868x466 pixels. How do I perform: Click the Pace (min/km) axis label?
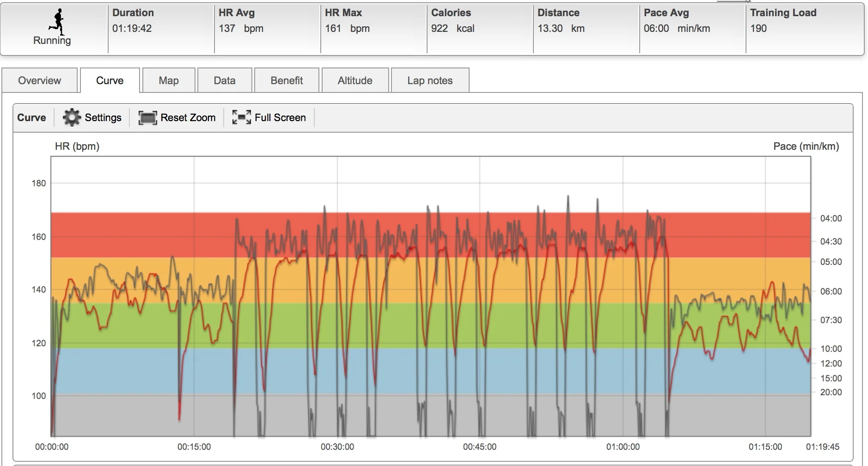point(806,147)
